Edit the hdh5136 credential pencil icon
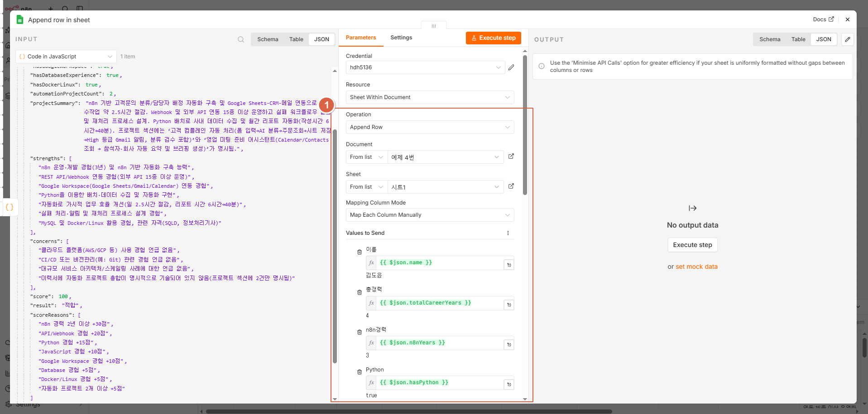This screenshot has width=868, height=414. 511,67
